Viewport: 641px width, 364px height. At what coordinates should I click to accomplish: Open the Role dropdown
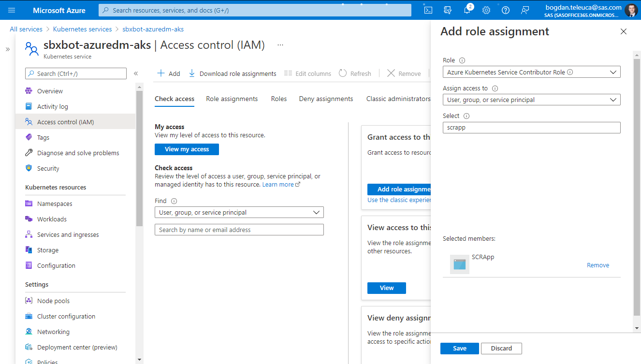tap(531, 72)
